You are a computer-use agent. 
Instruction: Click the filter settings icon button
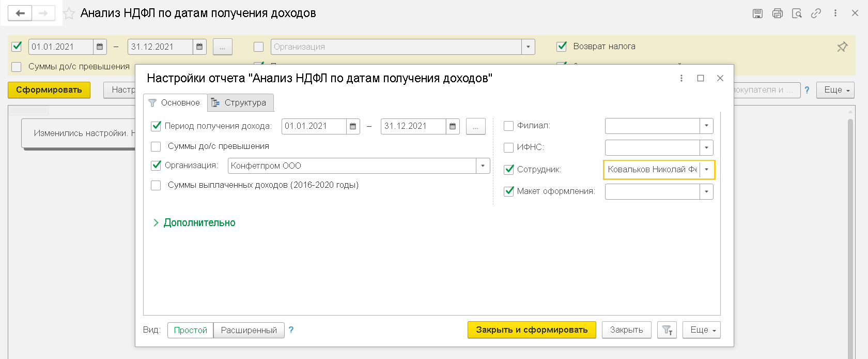pos(667,330)
